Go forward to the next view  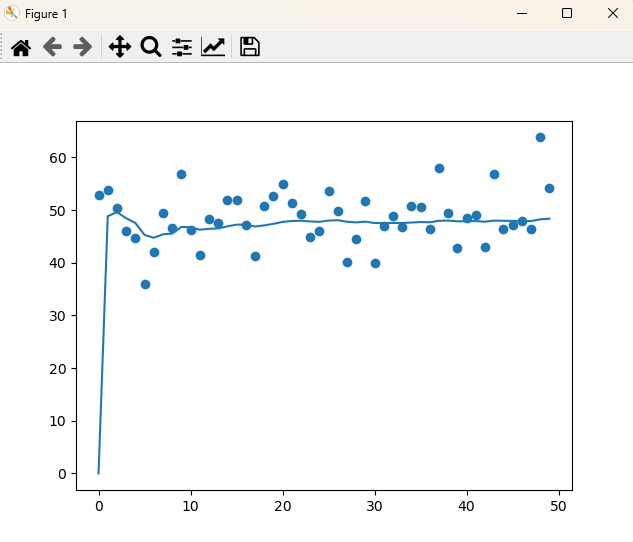click(x=83, y=47)
